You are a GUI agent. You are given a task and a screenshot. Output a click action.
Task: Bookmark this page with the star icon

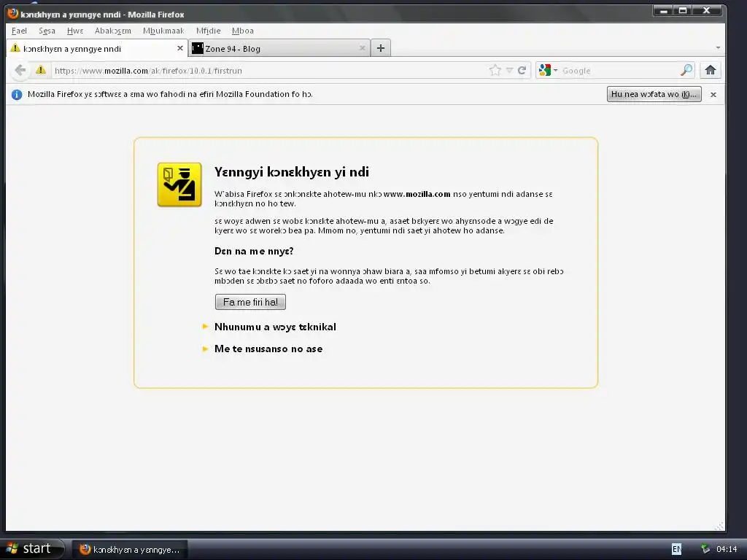495,71
